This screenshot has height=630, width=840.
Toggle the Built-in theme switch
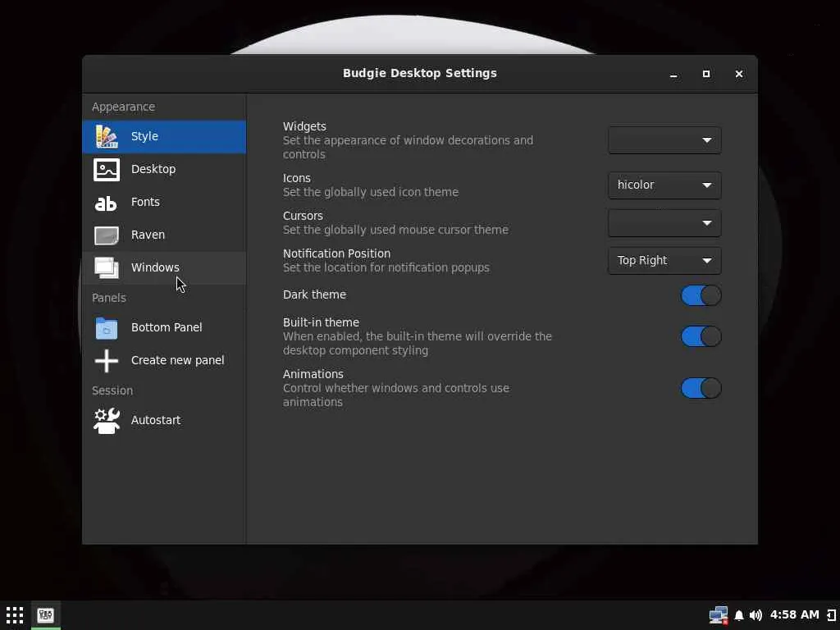click(x=701, y=337)
